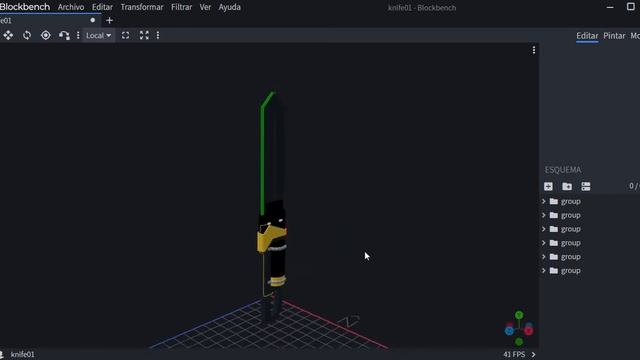Minimize the Blockbench window
Viewport: 640px width, 360px height.
tap(610, 7)
